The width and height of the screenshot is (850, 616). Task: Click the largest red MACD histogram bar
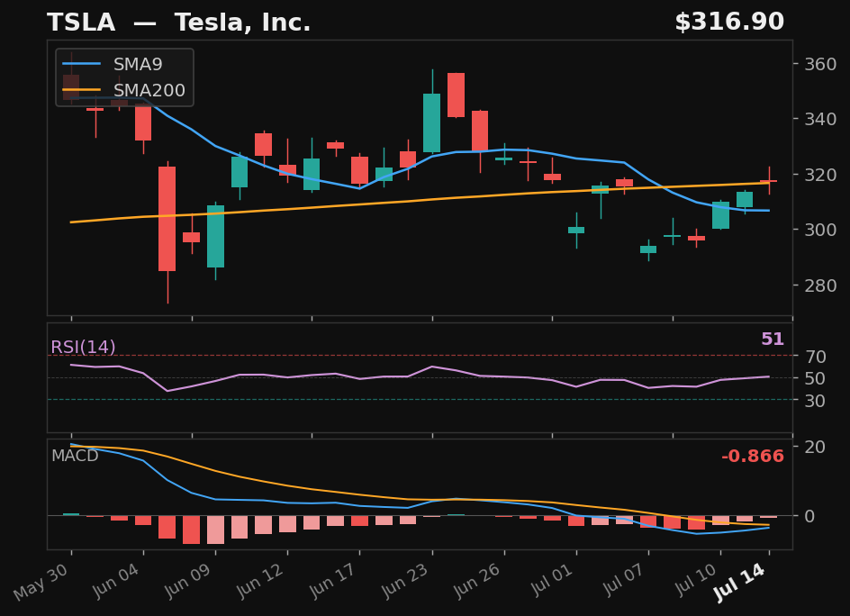[x=192, y=530]
